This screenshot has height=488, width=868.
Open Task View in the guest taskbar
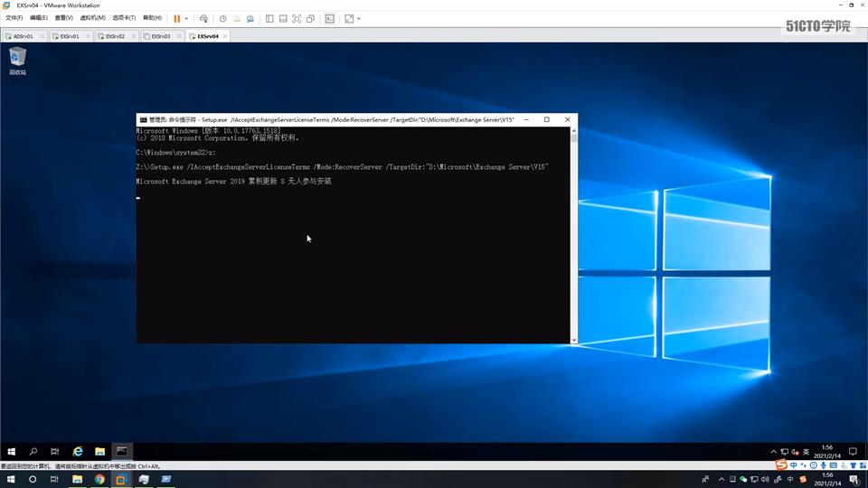(x=55, y=452)
